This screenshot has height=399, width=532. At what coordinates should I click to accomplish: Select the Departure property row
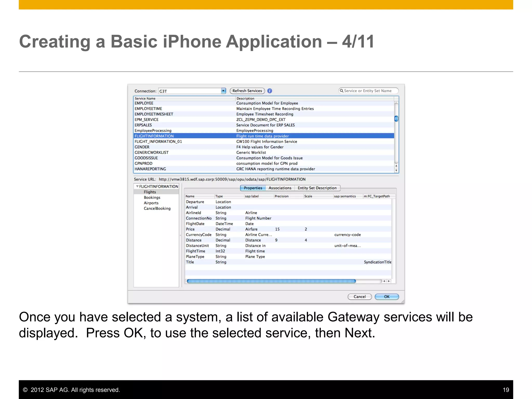(x=288, y=202)
